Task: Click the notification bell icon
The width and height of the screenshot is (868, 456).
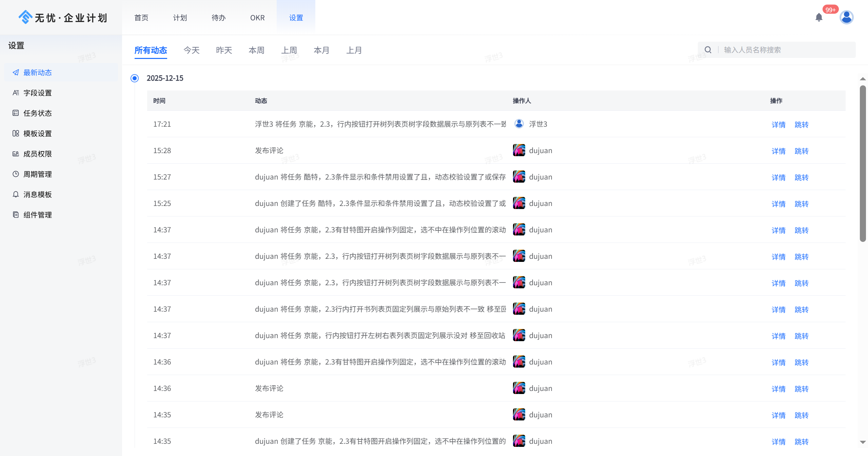Action: (x=819, y=17)
